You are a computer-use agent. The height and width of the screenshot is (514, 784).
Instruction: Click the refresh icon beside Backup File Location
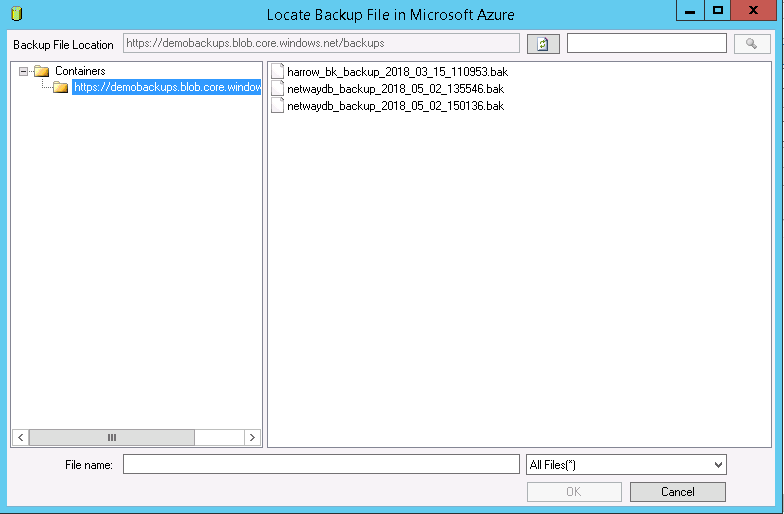pos(543,44)
